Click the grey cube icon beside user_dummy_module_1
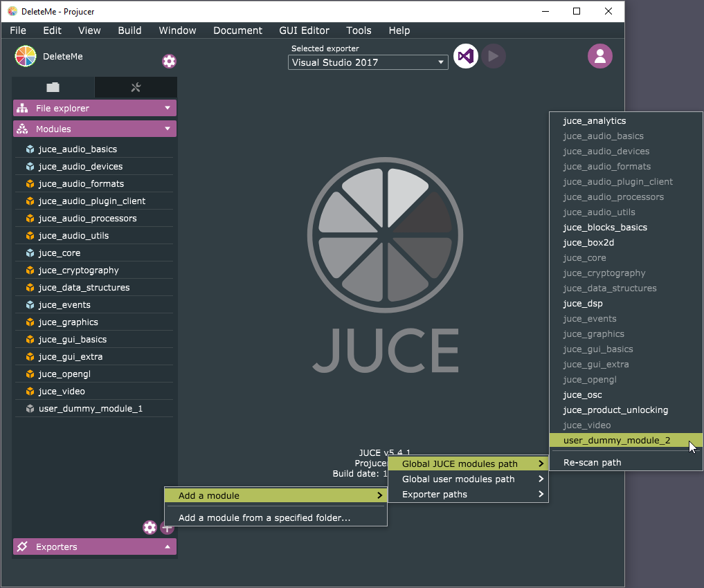This screenshot has width=704, height=588. point(30,409)
